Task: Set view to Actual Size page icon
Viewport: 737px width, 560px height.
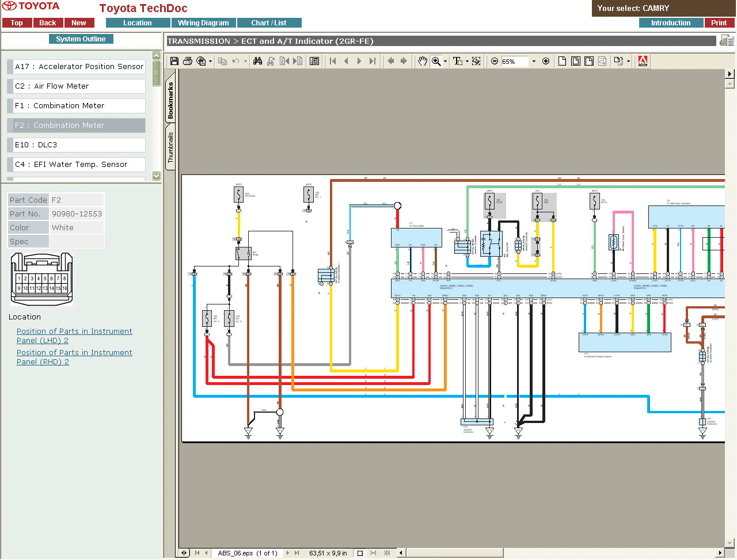Action: tap(563, 61)
